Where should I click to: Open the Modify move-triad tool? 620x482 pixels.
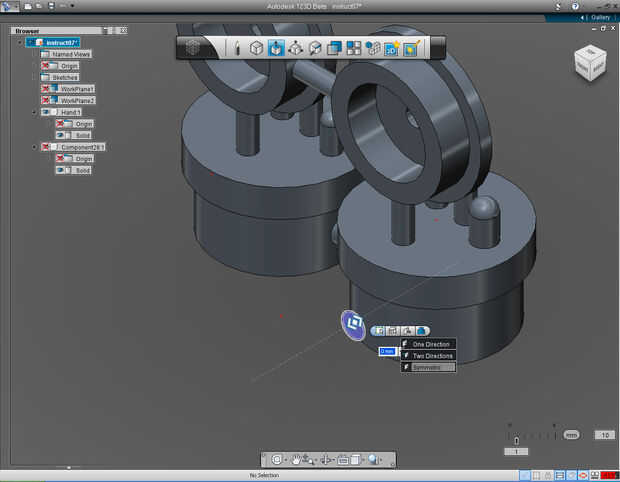pyautogui.click(x=295, y=48)
